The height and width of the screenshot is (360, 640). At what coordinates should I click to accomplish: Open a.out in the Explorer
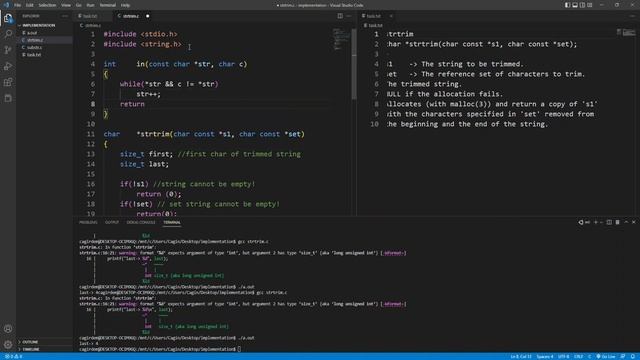tap(45, 33)
